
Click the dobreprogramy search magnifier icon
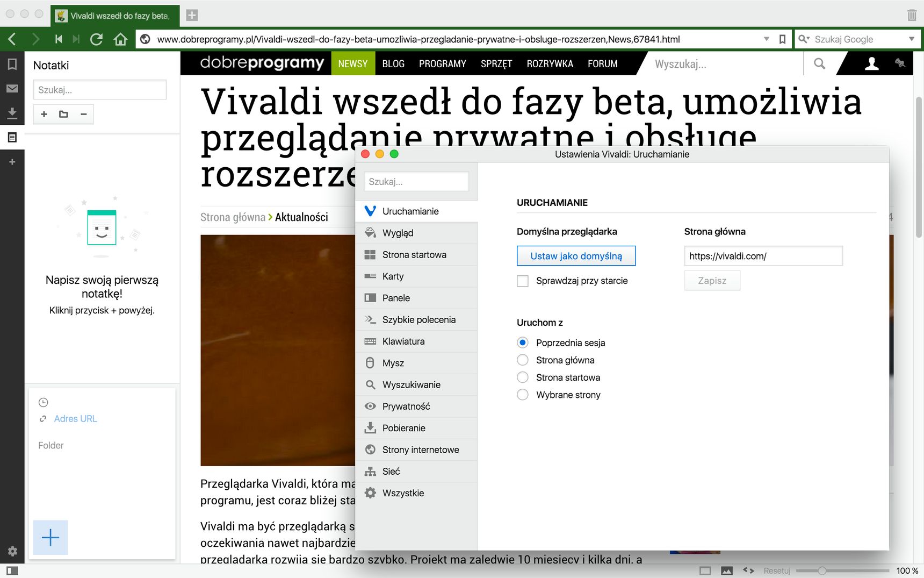[x=819, y=64]
